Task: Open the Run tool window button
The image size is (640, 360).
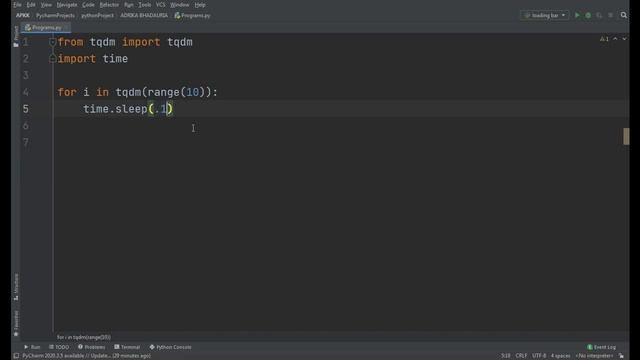Action: [32, 347]
